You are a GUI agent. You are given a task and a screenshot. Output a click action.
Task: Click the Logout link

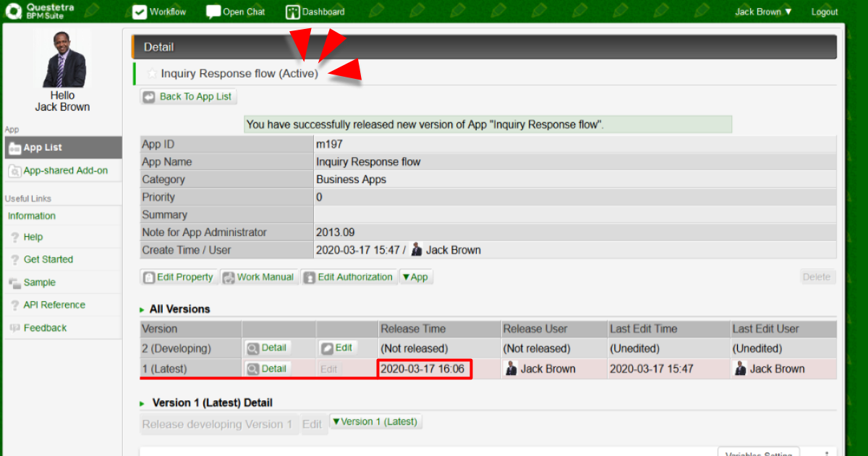click(824, 12)
